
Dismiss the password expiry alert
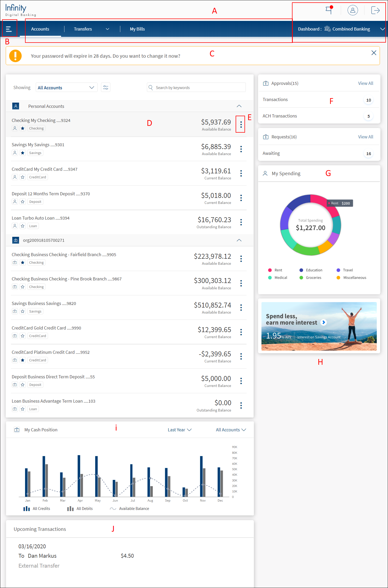[x=374, y=53]
